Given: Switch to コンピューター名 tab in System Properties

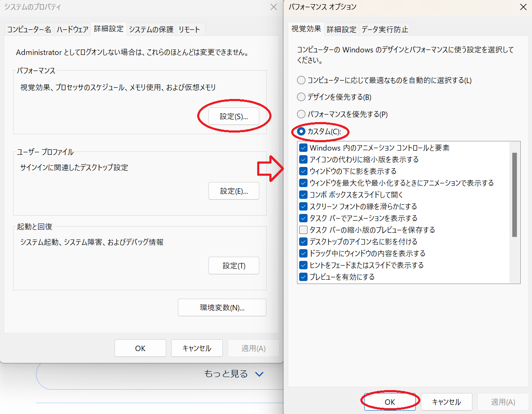Looking at the screenshot, I should 29,29.
